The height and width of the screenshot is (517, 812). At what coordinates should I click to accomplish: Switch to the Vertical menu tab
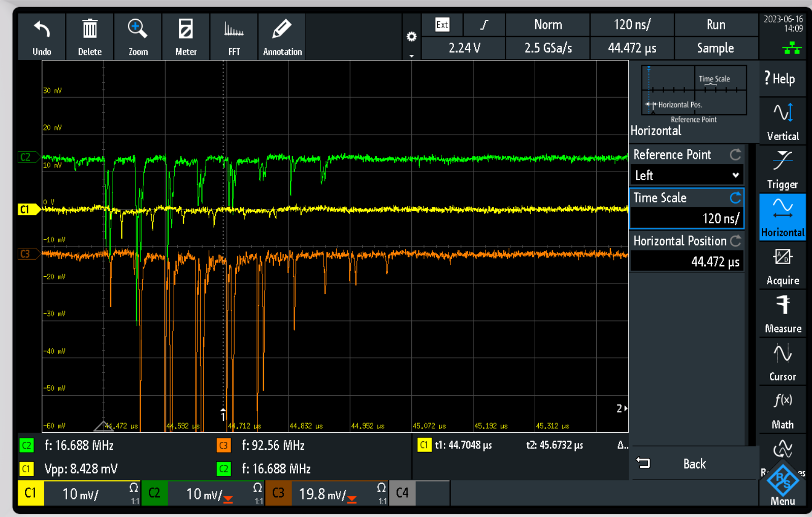[782, 120]
